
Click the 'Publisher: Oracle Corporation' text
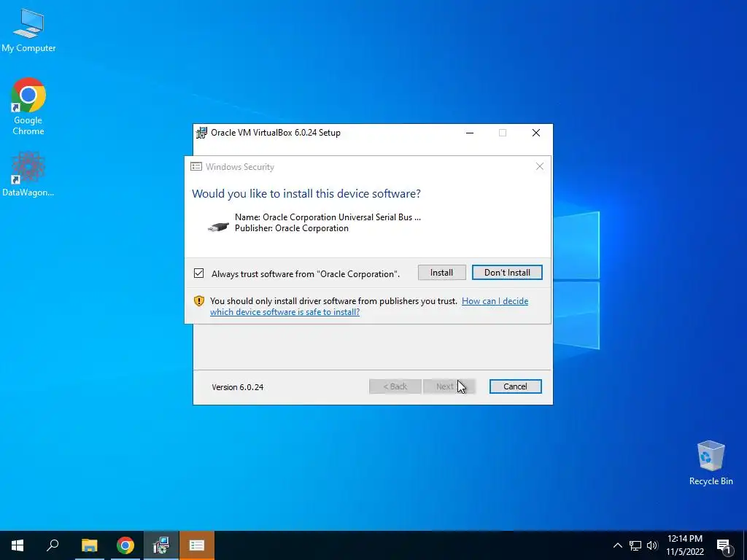coord(292,228)
